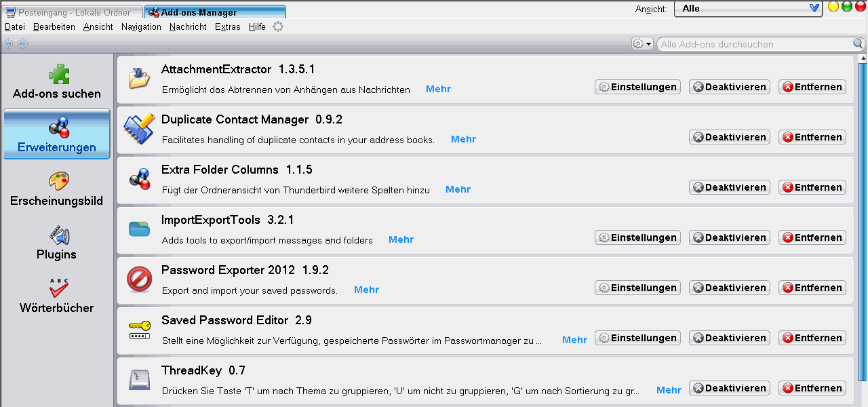Viewport: 868px width, 407px height.
Task: Click Mehr link for Saved Password Editor
Action: [574, 340]
